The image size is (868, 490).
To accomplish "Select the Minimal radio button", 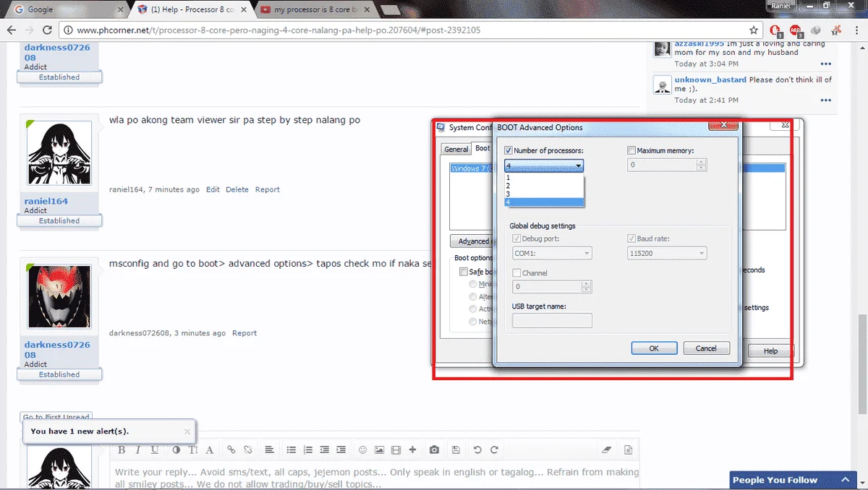I will [x=473, y=284].
